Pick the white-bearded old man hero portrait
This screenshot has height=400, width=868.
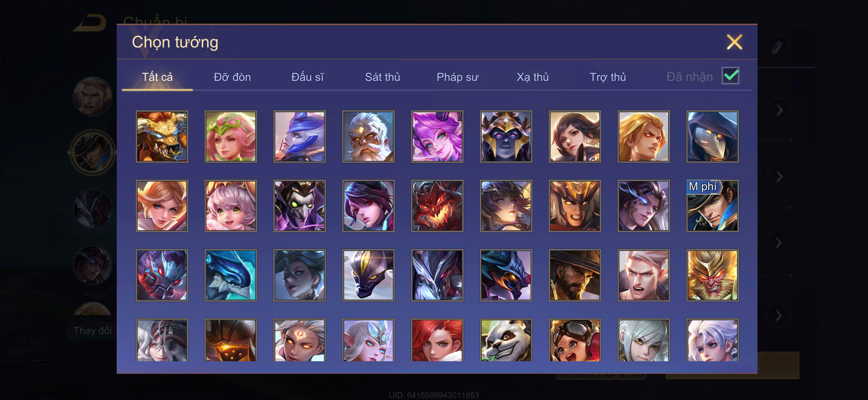pos(368,136)
